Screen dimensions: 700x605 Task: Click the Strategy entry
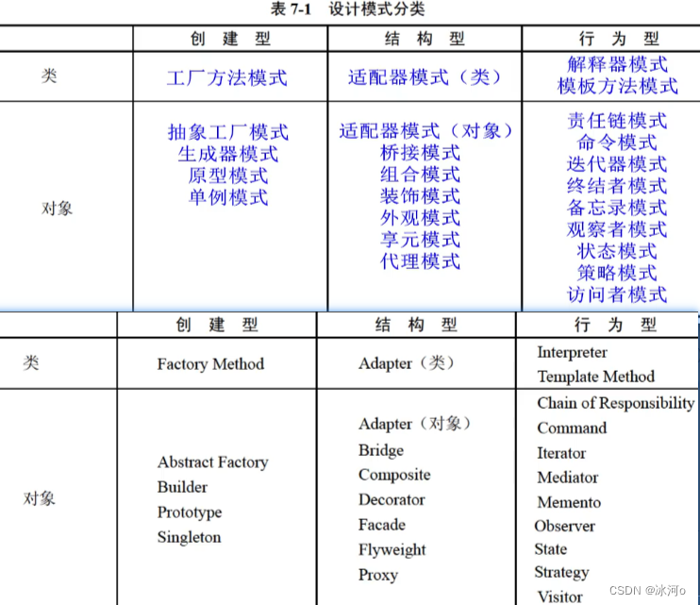[x=561, y=573]
